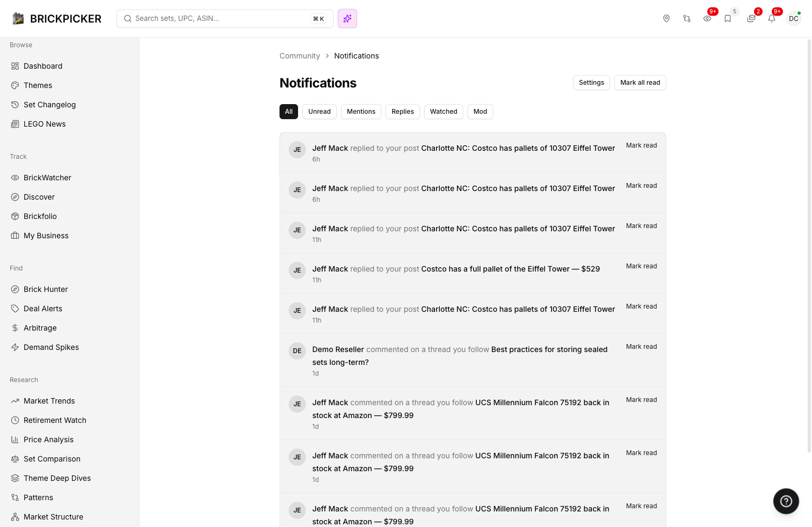Open Retirement Watch in sidebar
Image resolution: width=812 pixels, height=527 pixels.
[69, 420]
